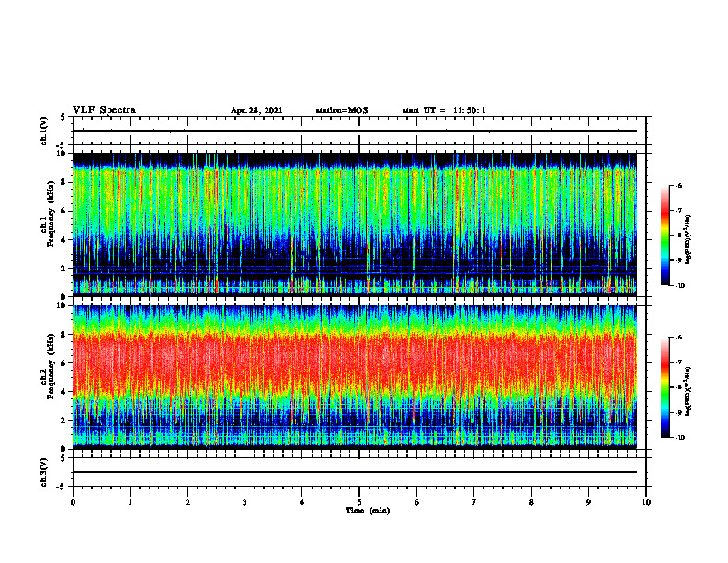The image size is (728, 563).
Task: Select the "start UT = 11:50: 1" text
Action: pyautogui.click(x=444, y=110)
